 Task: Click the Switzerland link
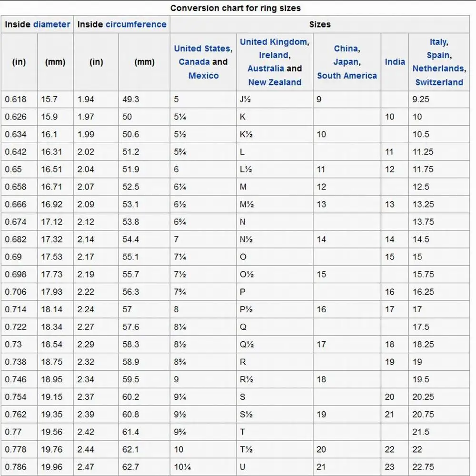439,82
